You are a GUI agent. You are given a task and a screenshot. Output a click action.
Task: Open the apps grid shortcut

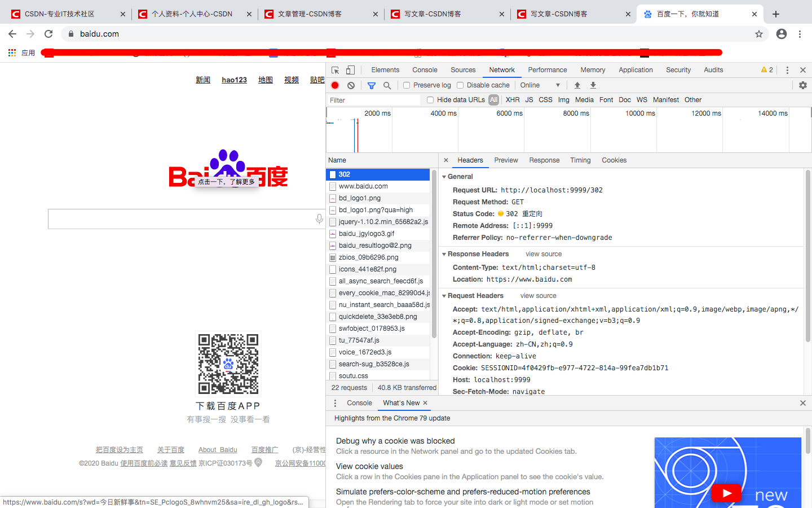(12, 52)
